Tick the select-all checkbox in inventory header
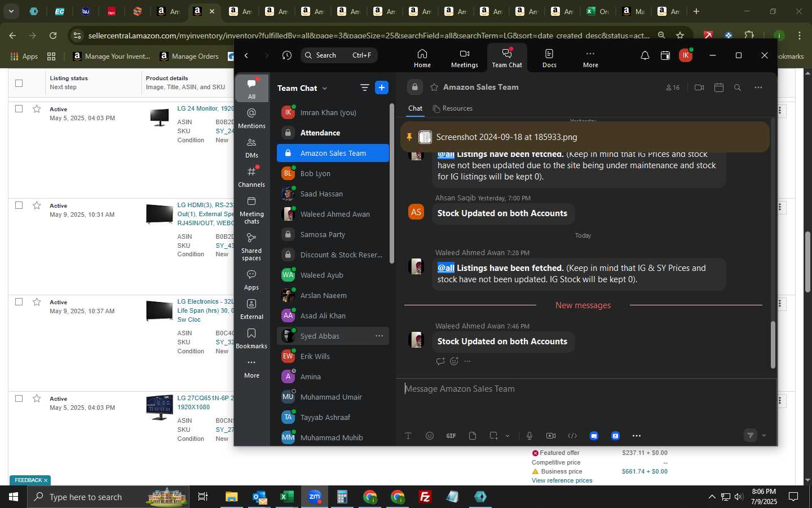This screenshot has height=508, width=812. click(19, 83)
